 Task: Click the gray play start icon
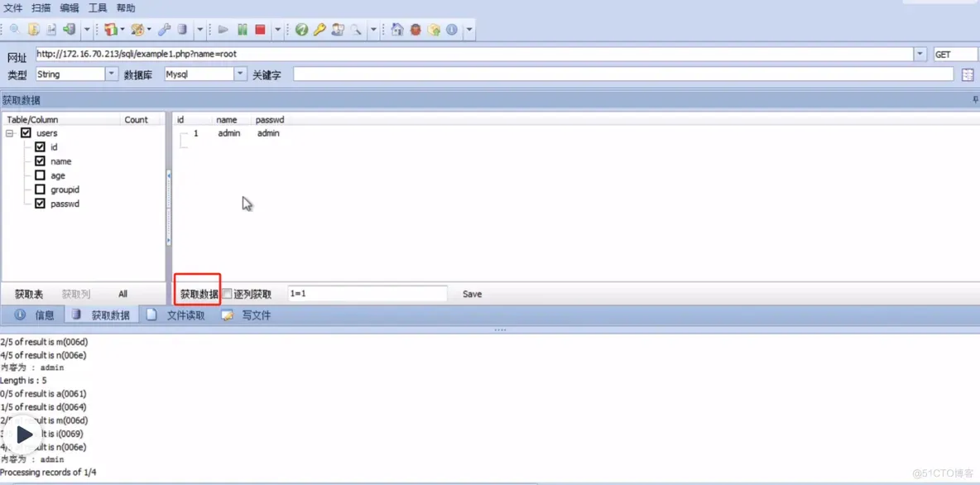223,29
